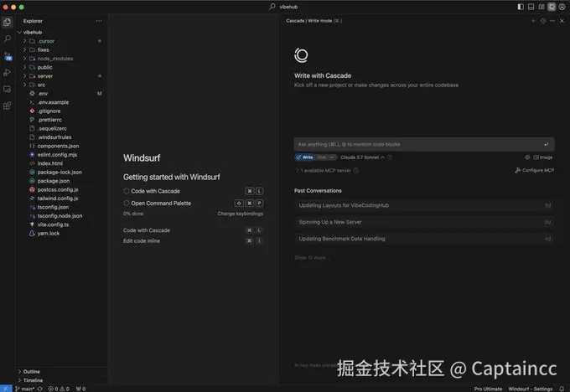Image resolution: width=570 pixels, height=392 pixels.
Task: Click the send arrow in the Cascade input
Action: pos(546,144)
